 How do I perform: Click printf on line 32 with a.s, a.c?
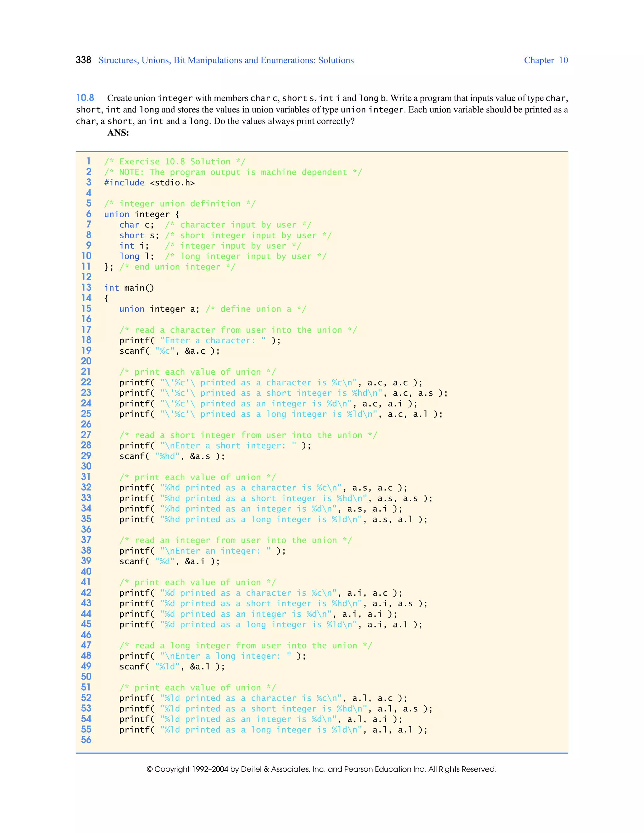264,488
